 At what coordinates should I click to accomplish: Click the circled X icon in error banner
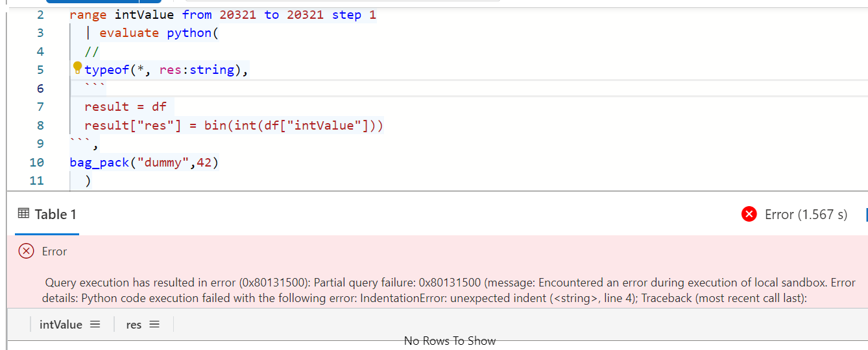(26, 251)
